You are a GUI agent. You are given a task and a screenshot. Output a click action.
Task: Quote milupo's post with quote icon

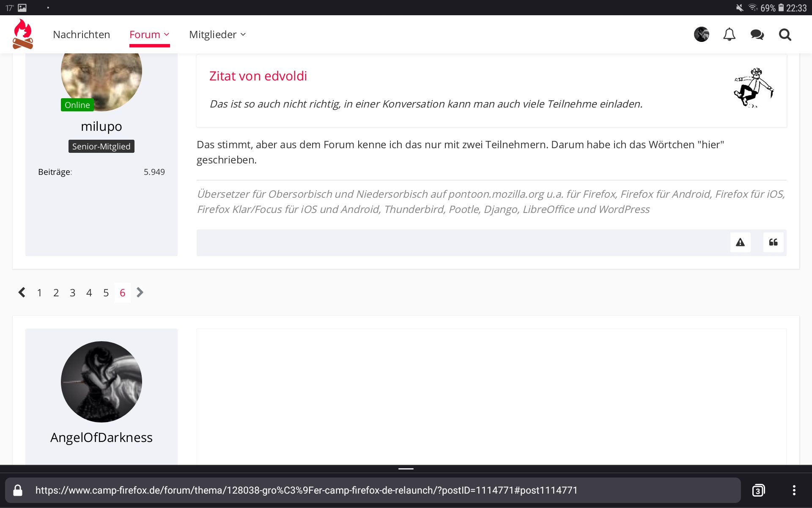(773, 242)
